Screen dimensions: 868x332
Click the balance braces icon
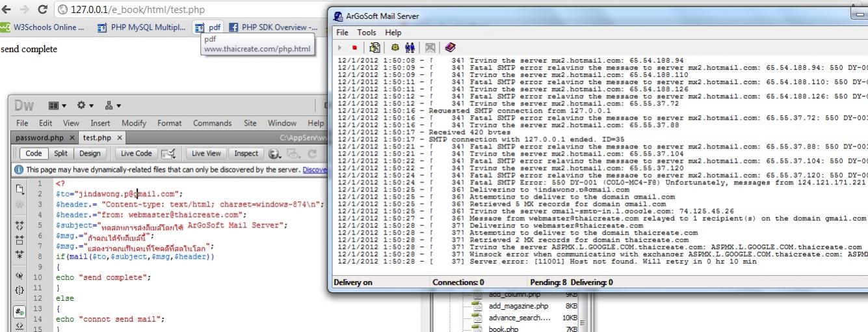point(20,289)
